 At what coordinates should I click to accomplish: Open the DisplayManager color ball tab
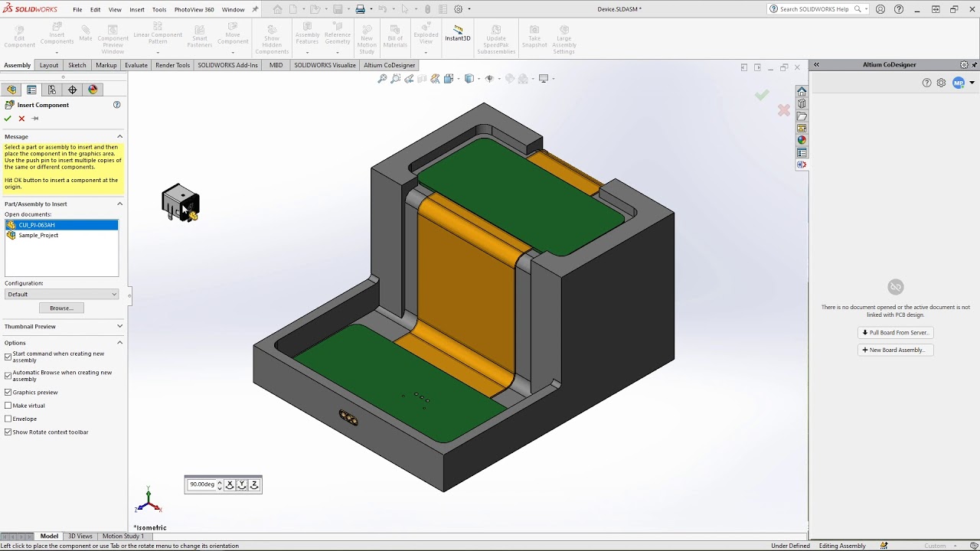pos(93,90)
